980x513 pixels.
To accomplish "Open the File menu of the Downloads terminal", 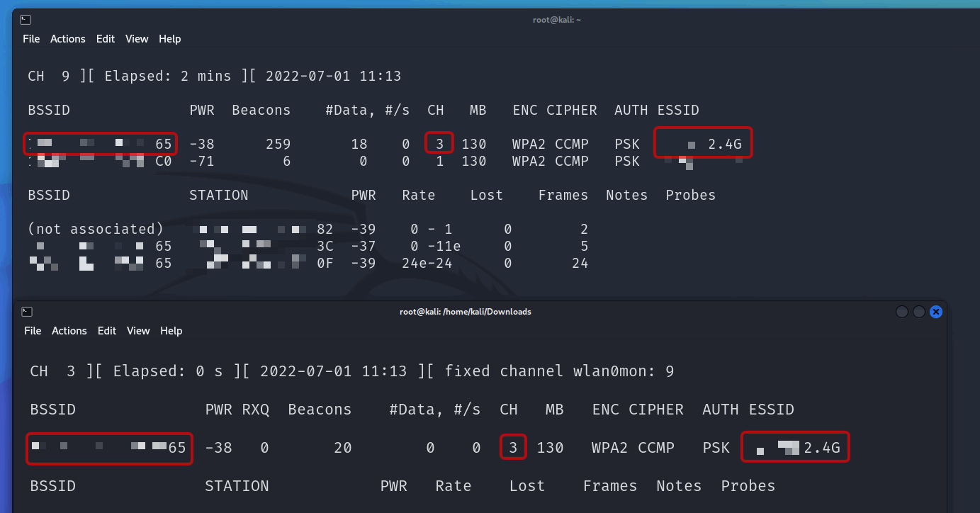I will tap(33, 330).
